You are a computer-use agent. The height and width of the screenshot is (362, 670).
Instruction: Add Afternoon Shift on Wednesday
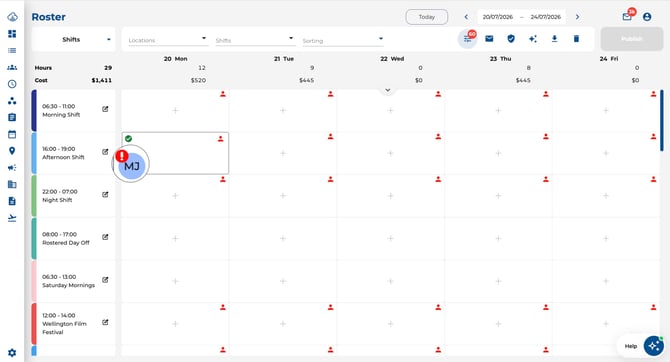click(x=391, y=153)
